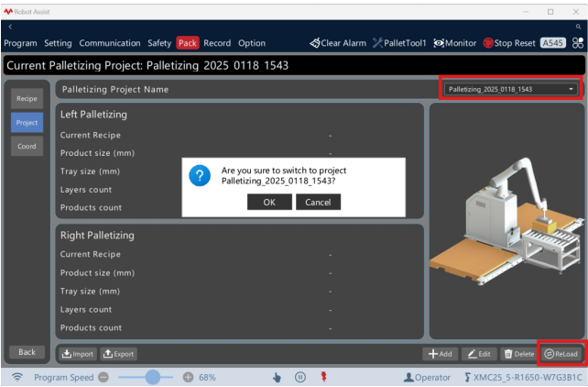Click Left Palletizing Layers count label
Screen dimensions: 588x387
tap(86, 190)
